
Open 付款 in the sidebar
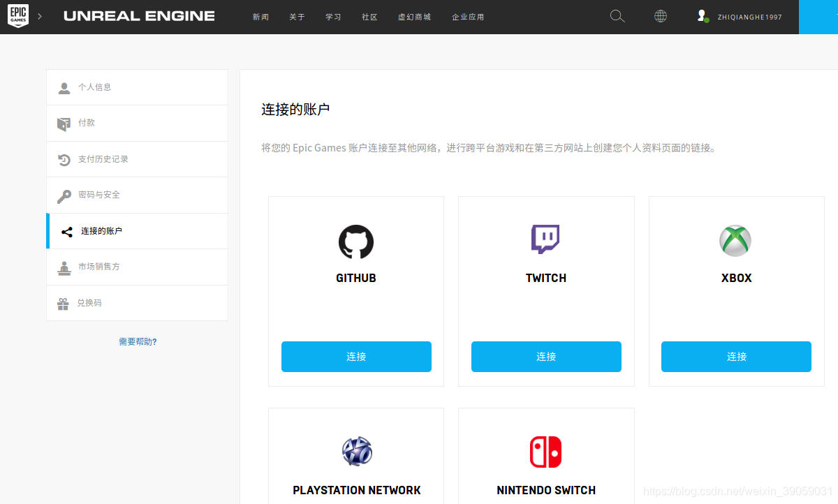137,124
